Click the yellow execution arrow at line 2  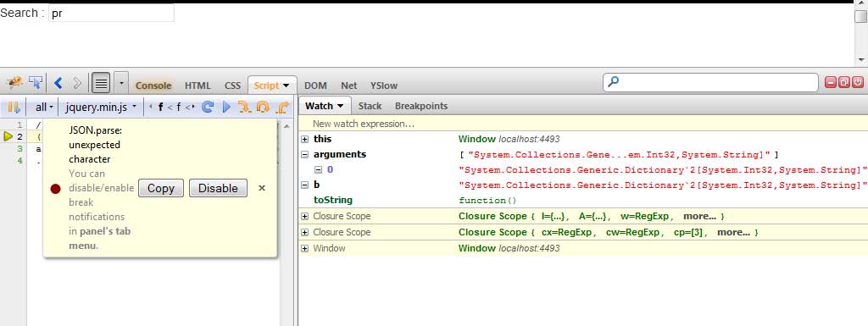[x=8, y=136]
